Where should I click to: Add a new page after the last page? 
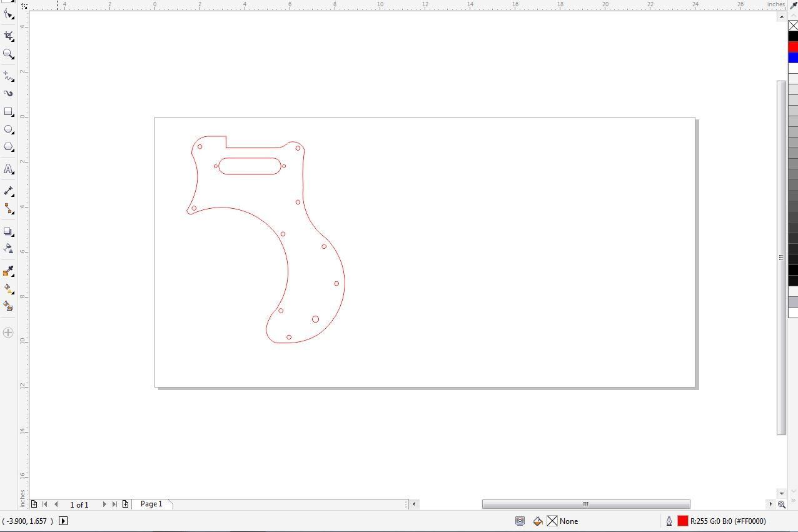click(125, 504)
